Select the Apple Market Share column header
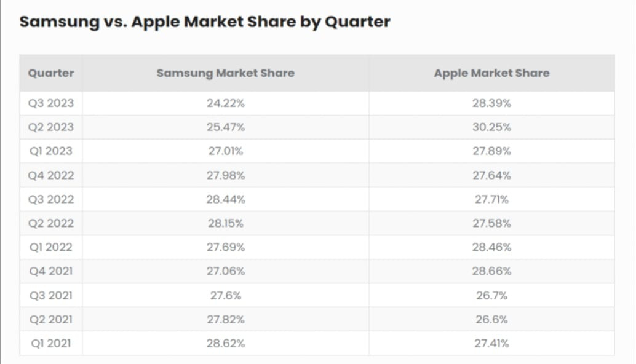 pyautogui.click(x=491, y=73)
